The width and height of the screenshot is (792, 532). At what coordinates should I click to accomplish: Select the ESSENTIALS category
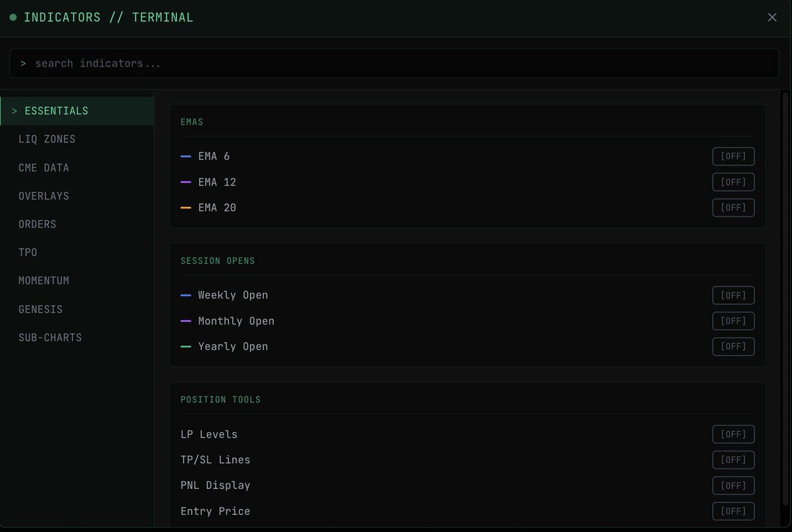[77, 111]
